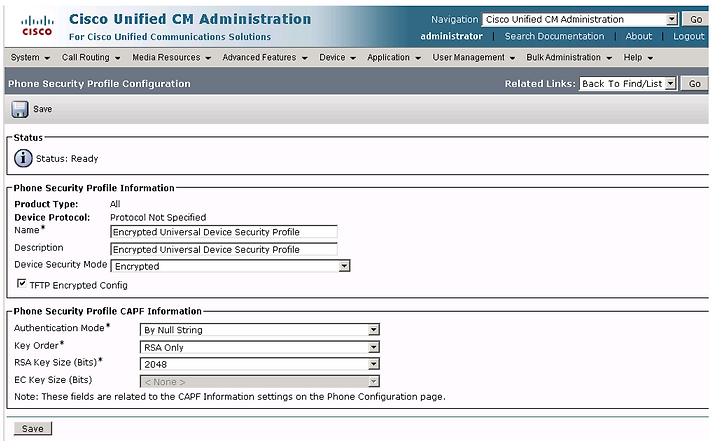
Task: Click the administrator user link
Action: pos(451,36)
